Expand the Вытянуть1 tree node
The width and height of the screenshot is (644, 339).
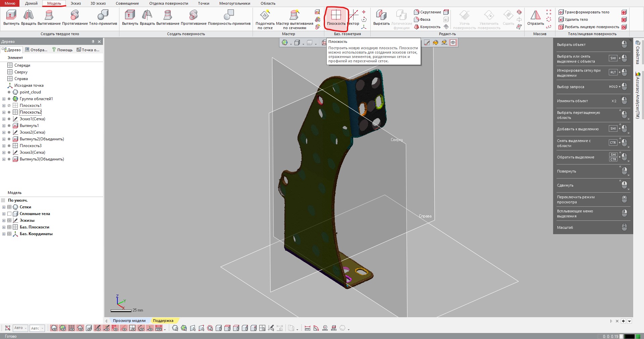[4, 126]
